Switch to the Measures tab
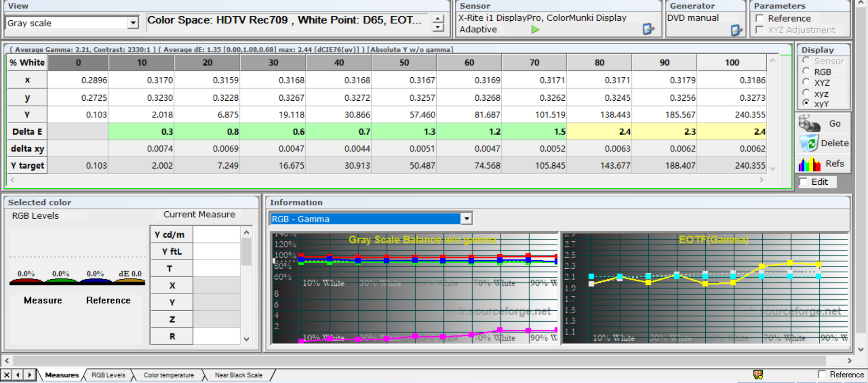This screenshot has height=383, width=868. 61,375
